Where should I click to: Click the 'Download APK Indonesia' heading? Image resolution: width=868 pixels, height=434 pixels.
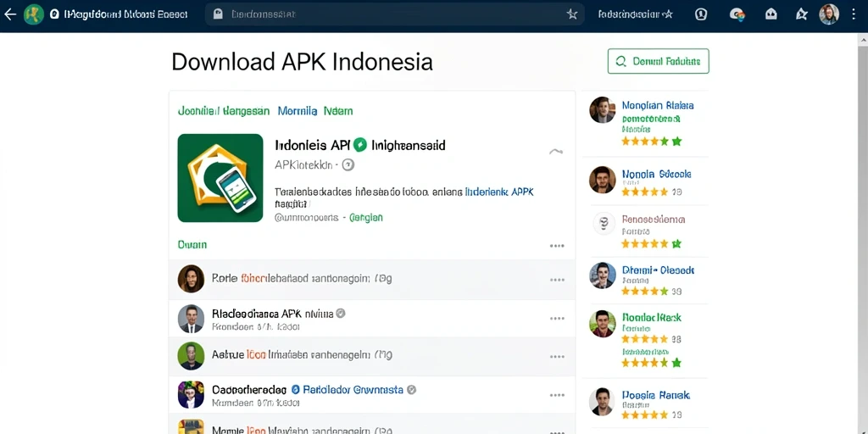point(303,61)
